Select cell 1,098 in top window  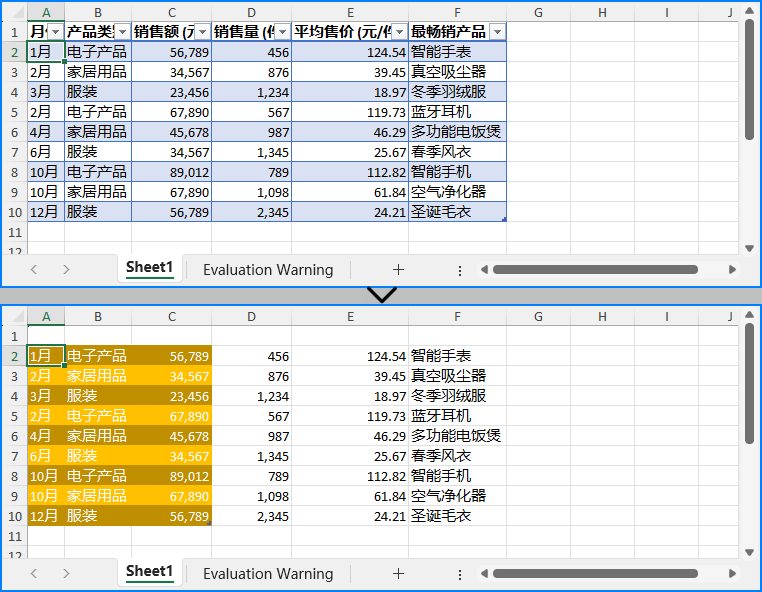pyautogui.click(x=252, y=192)
